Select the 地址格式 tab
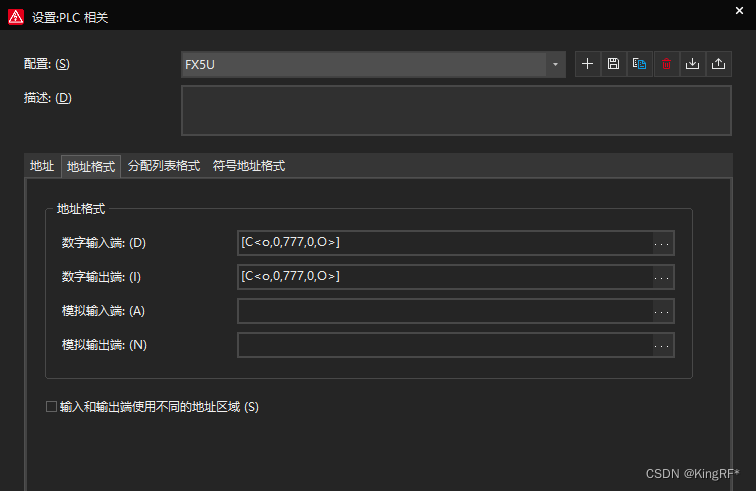Viewport: 756px width, 491px height. pyautogui.click(x=91, y=166)
